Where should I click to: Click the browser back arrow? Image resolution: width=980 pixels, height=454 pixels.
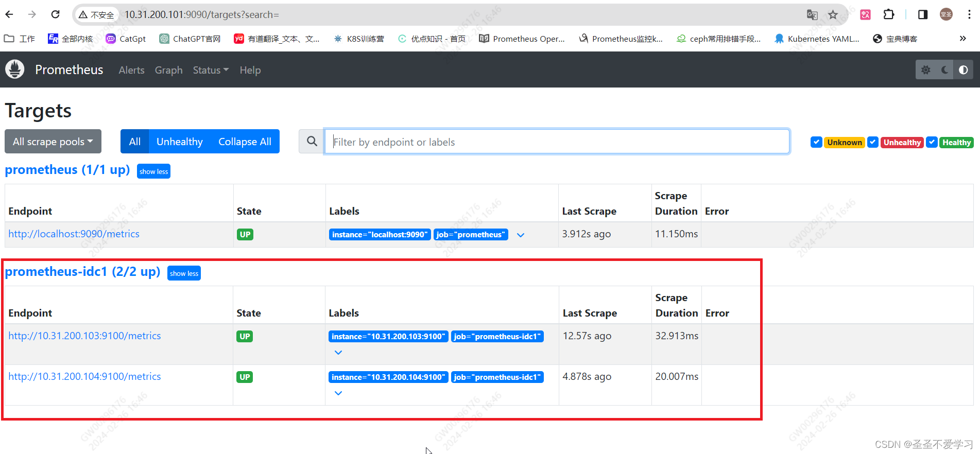click(9, 14)
